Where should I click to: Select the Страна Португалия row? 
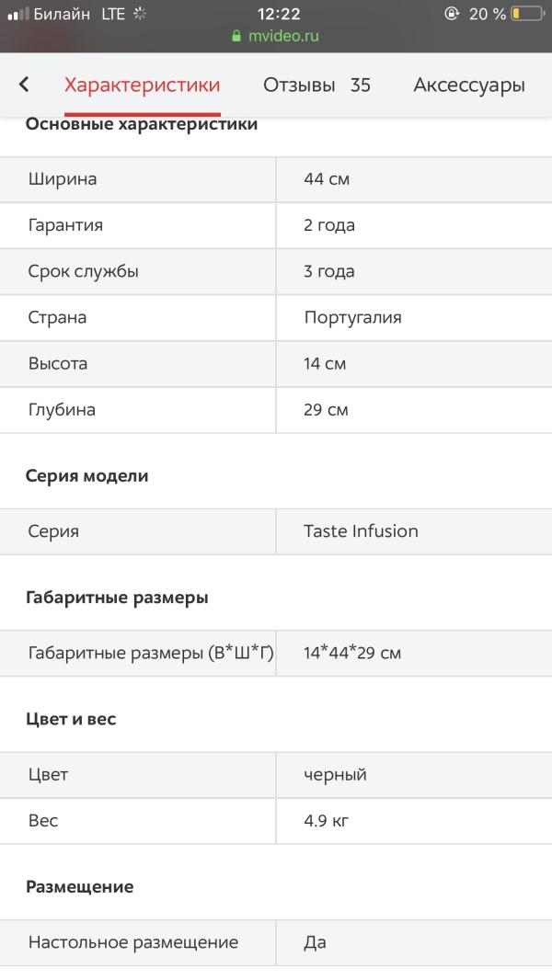click(x=276, y=318)
